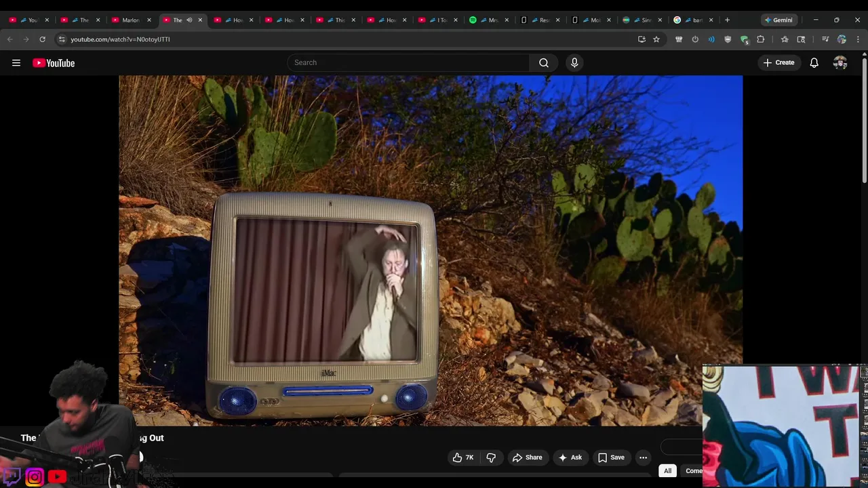Viewport: 868px width, 488px height.
Task: Click the video player to pause
Action: coord(431,251)
